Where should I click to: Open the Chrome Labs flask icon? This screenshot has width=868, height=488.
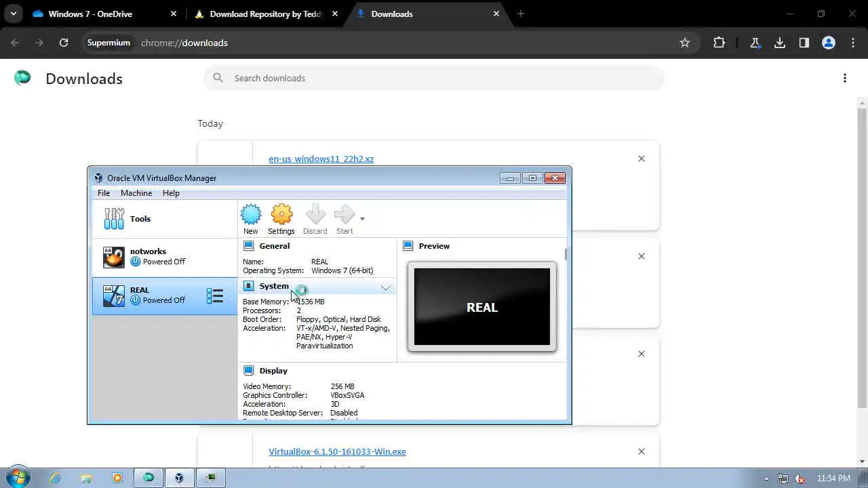[x=755, y=43]
